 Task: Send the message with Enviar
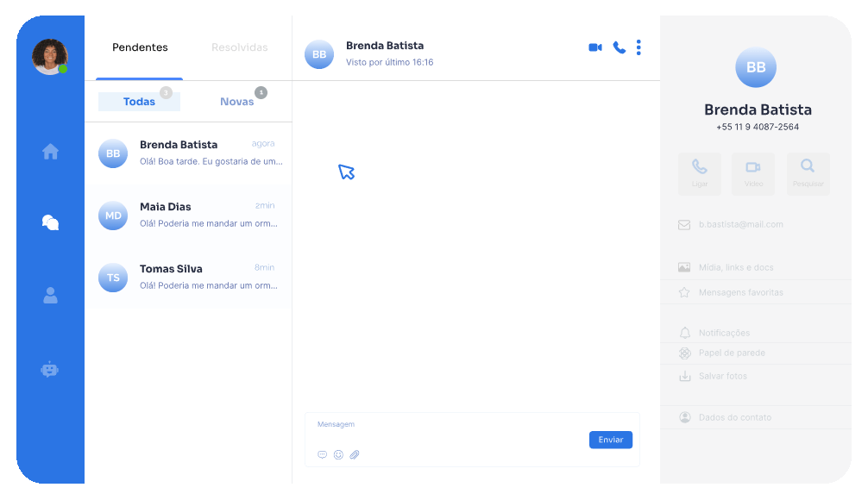click(611, 440)
